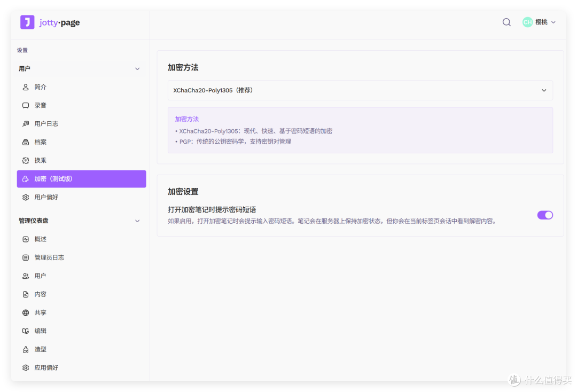577x392 pixels.
Task: Open 编辑 admin page
Action: 81,331
